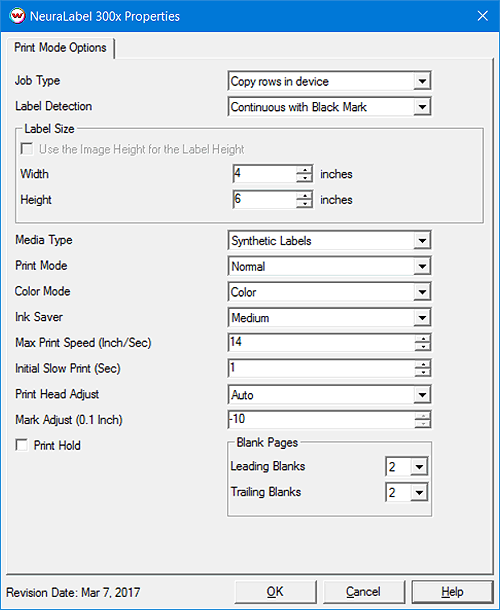Decrease the Height spinner down arrow
Viewport: 500px width, 610px height.
[304, 204]
